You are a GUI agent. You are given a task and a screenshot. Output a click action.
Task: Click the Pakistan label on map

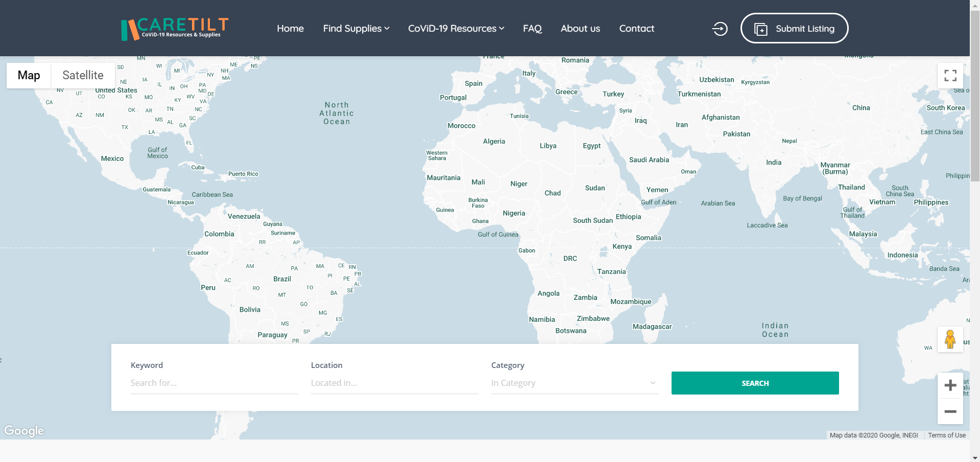click(736, 134)
